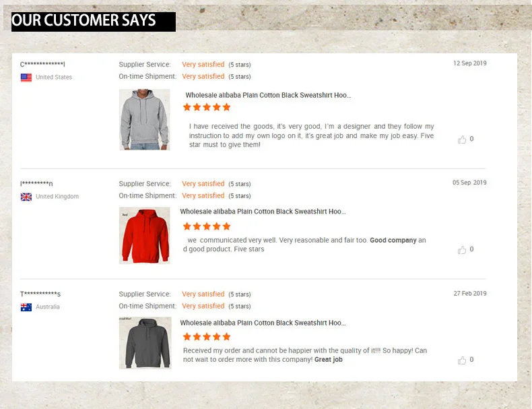Click the five-star rating on first review

pos(207,107)
